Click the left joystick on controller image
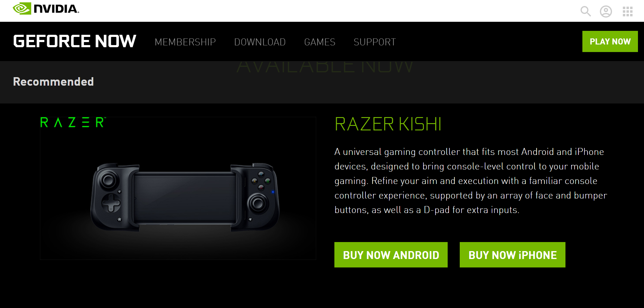This screenshot has width=644, height=308. click(x=108, y=180)
